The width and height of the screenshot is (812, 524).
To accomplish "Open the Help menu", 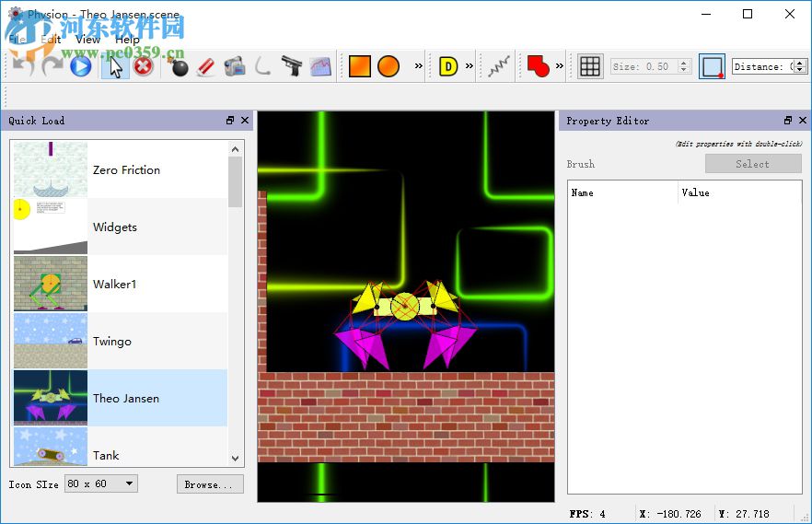I will 127,40.
